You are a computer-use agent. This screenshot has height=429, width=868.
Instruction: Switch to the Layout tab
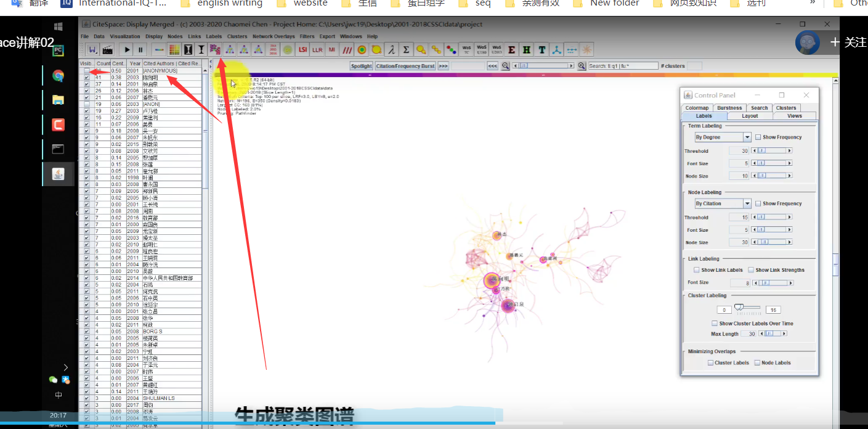750,116
